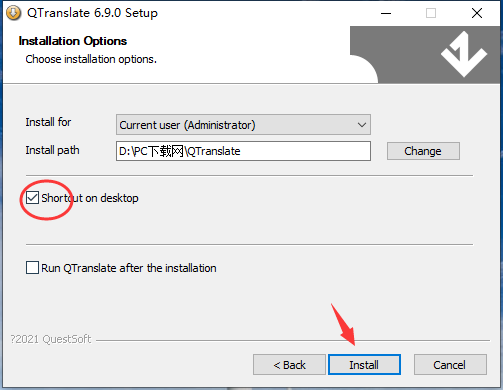503x390 pixels.
Task: Minimize the QTranslate Setup window
Action: click(x=386, y=13)
